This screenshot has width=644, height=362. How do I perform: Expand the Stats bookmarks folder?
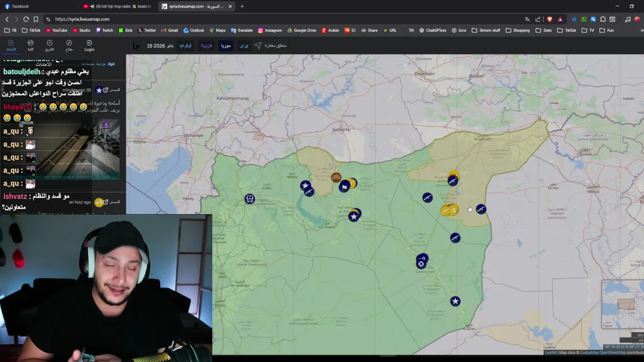544,30
